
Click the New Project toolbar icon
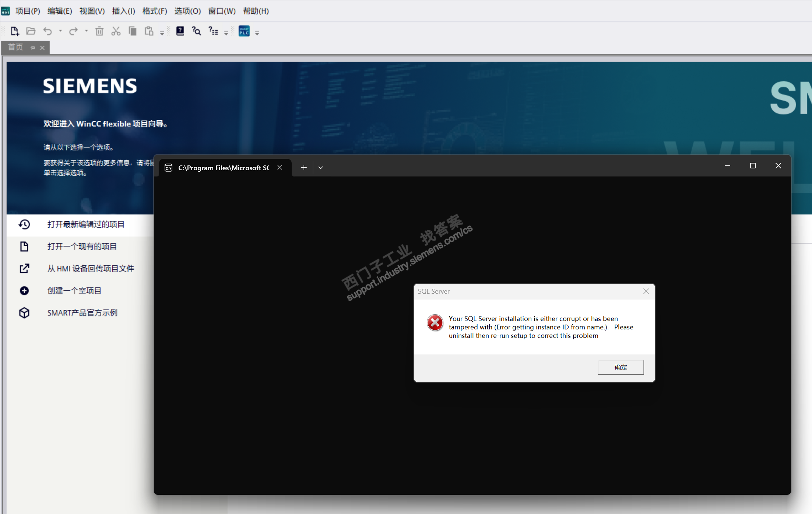point(15,31)
